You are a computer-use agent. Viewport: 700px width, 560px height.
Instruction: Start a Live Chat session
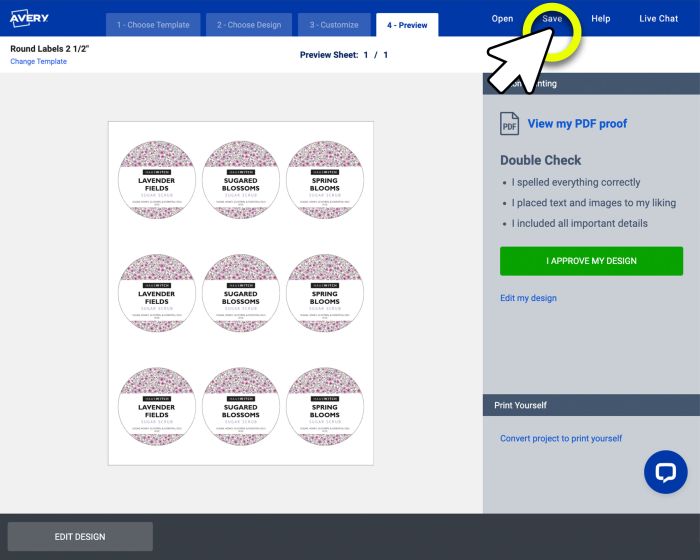(658, 19)
